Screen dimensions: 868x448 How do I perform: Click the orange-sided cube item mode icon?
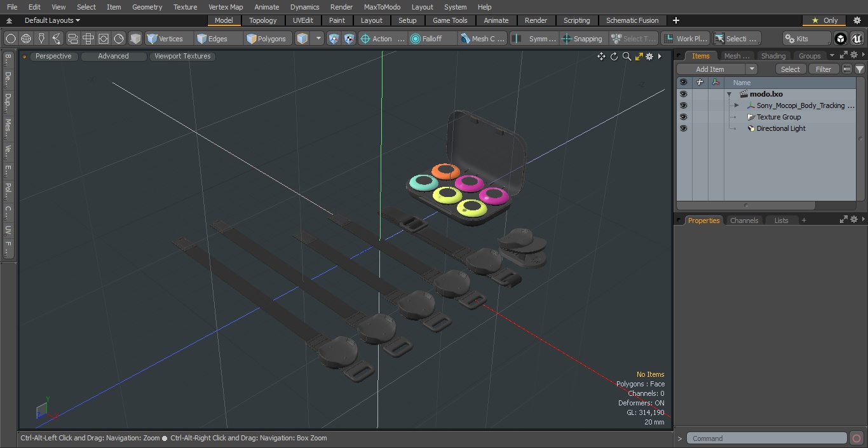coord(302,39)
